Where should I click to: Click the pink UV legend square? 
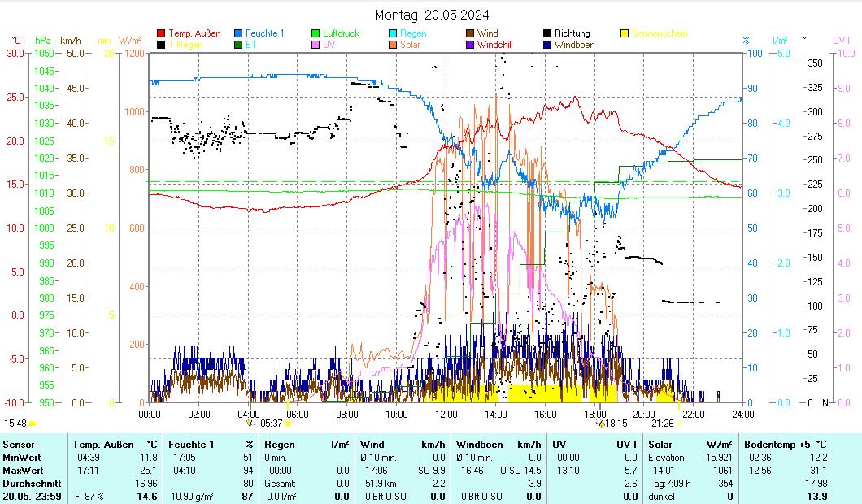[x=316, y=45]
